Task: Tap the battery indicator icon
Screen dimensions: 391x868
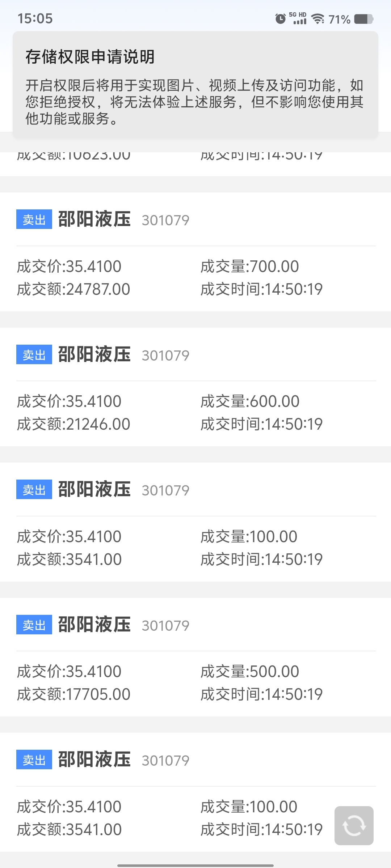Action: pos(363,19)
